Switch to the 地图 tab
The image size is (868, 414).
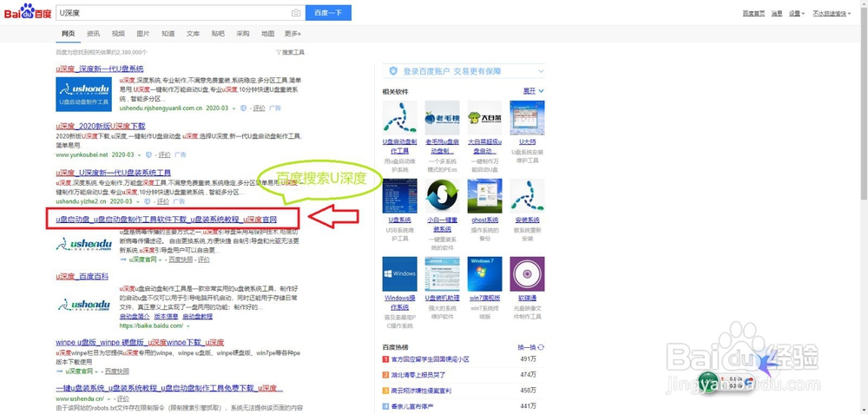click(268, 34)
